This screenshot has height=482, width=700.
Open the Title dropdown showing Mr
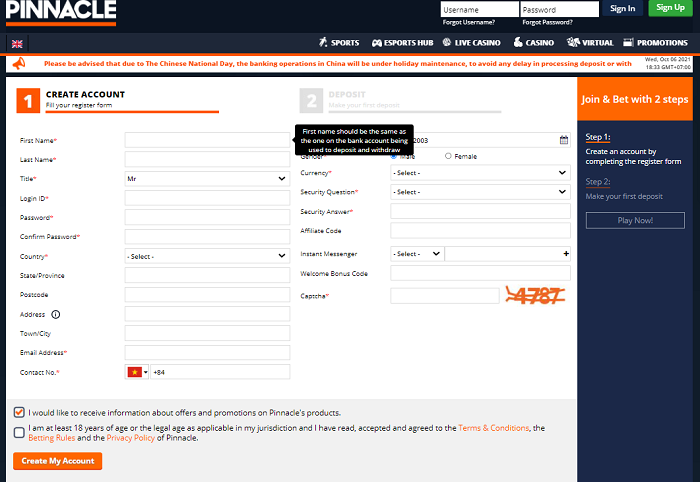(207, 178)
